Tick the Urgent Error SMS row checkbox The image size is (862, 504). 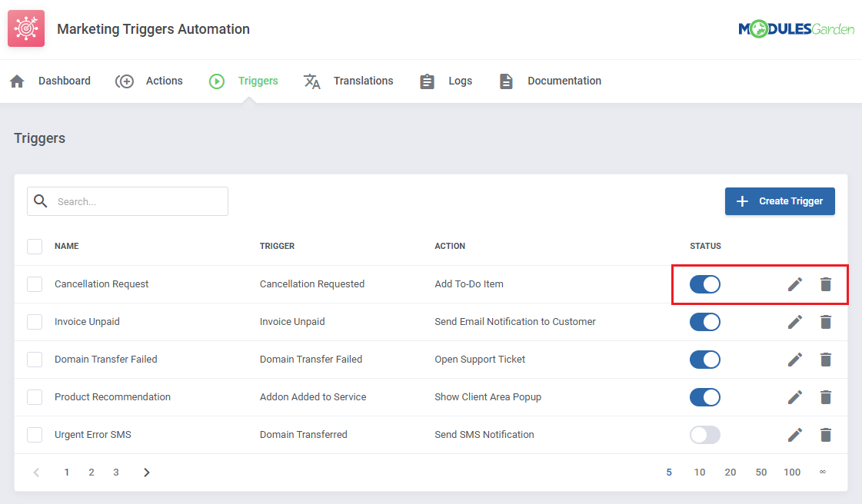pyautogui.click(x=35, y=435)
